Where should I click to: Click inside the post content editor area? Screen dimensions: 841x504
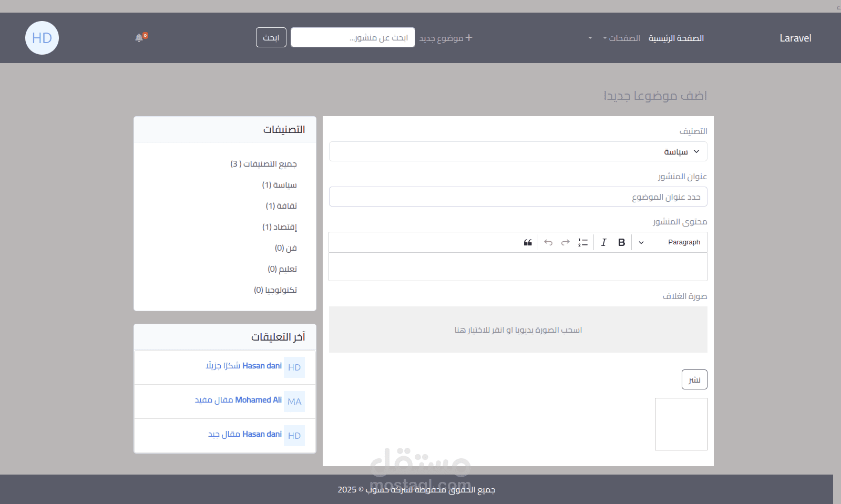tap(518, 267)
